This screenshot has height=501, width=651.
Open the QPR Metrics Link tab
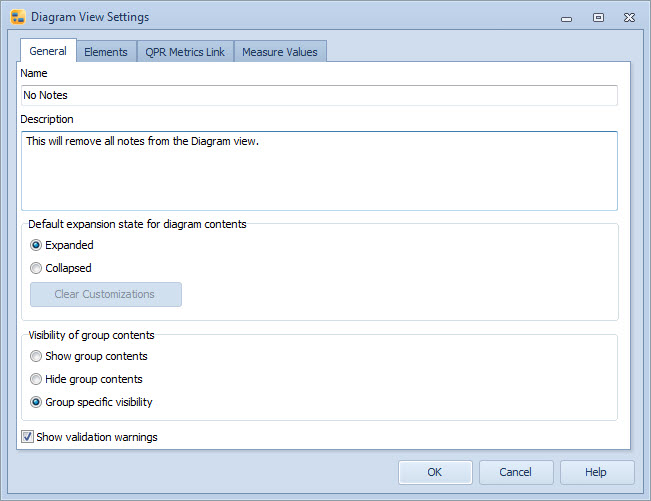[185, 52]
